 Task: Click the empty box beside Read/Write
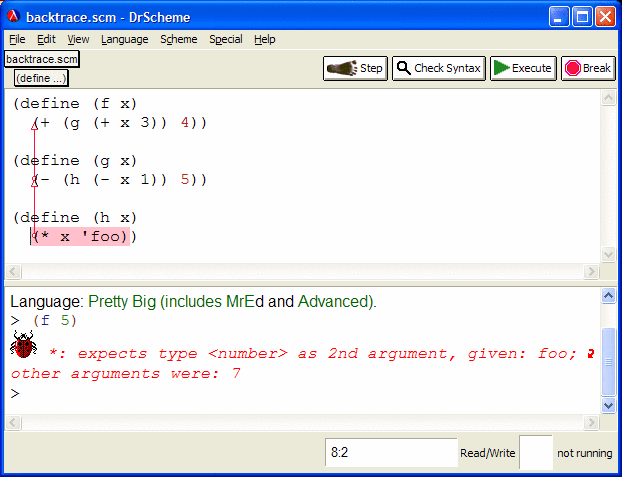tap(536, 452)
